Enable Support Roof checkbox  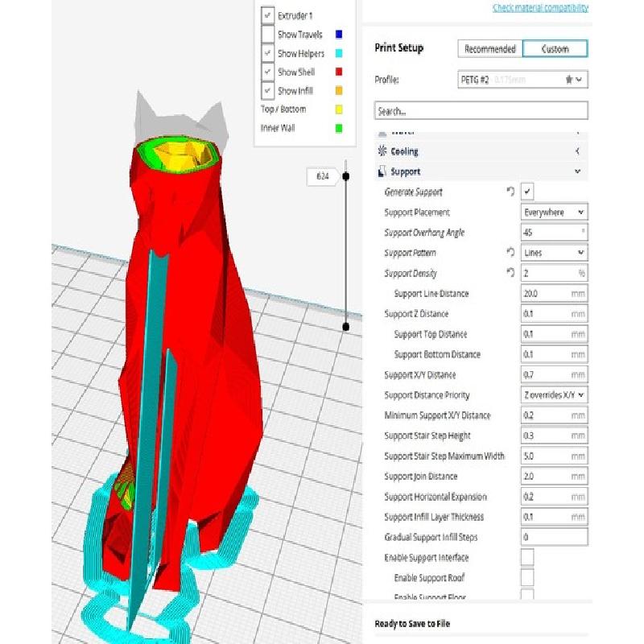[527, 577]
